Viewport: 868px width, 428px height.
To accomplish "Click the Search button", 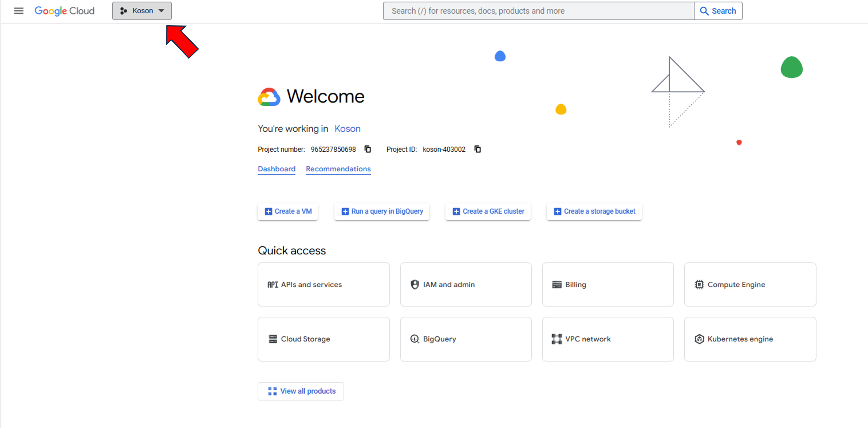I will (x=718, y=11).
